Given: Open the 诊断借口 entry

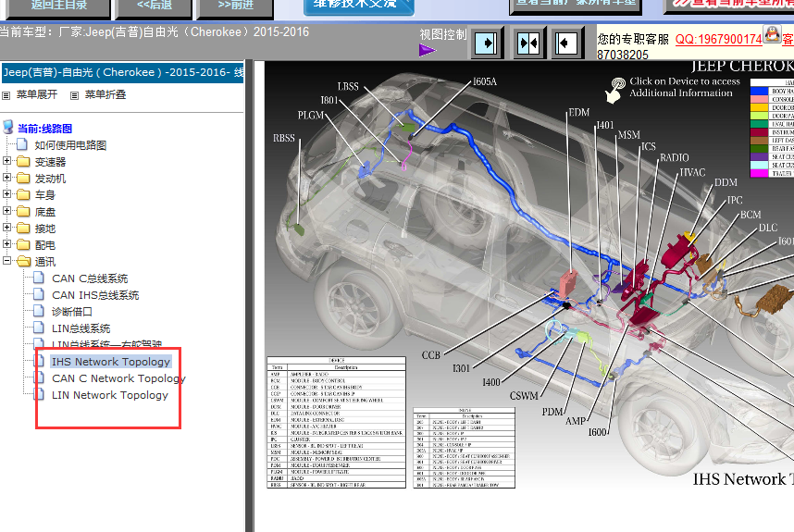Looking at the screenshot, I should 72,312.
